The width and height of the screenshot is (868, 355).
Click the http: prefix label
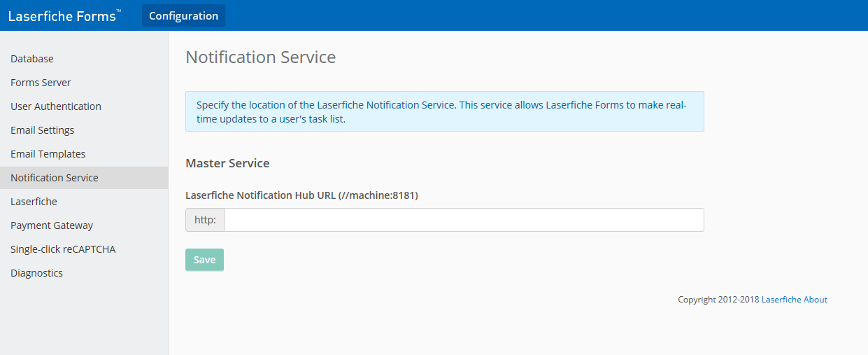205,220
